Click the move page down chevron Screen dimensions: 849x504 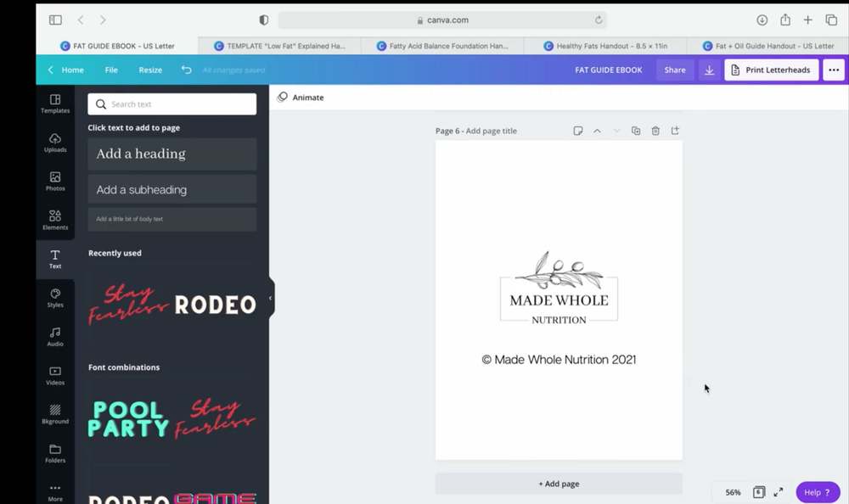pos(616,131)
